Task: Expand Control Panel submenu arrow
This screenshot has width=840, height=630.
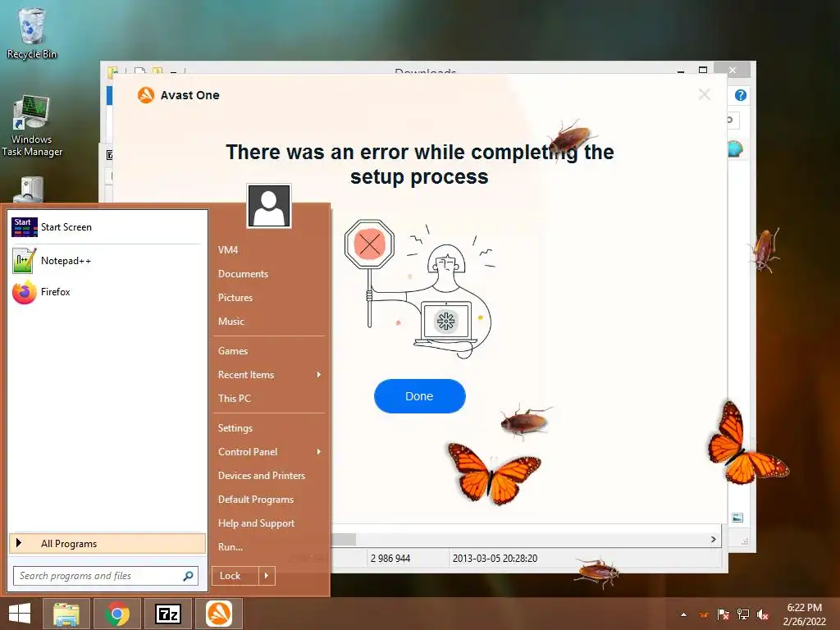Action: tap(319, 452)
